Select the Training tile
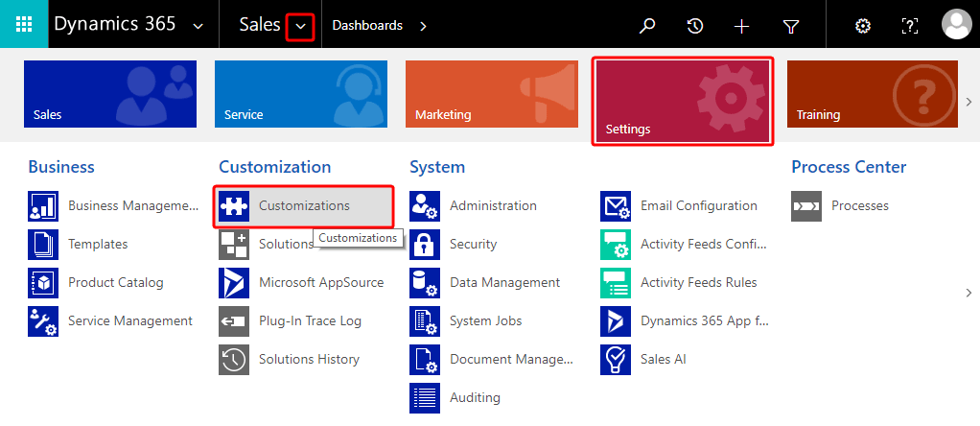Image resolution: width=980 pixels, height=426 pixels. tap(873, 94)
